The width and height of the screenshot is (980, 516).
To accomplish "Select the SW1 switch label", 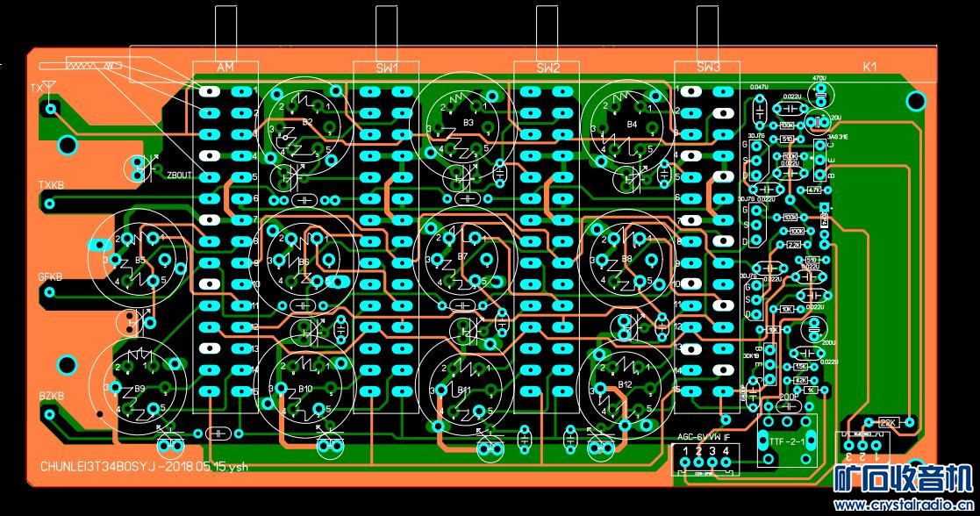I will coord(386,68).
